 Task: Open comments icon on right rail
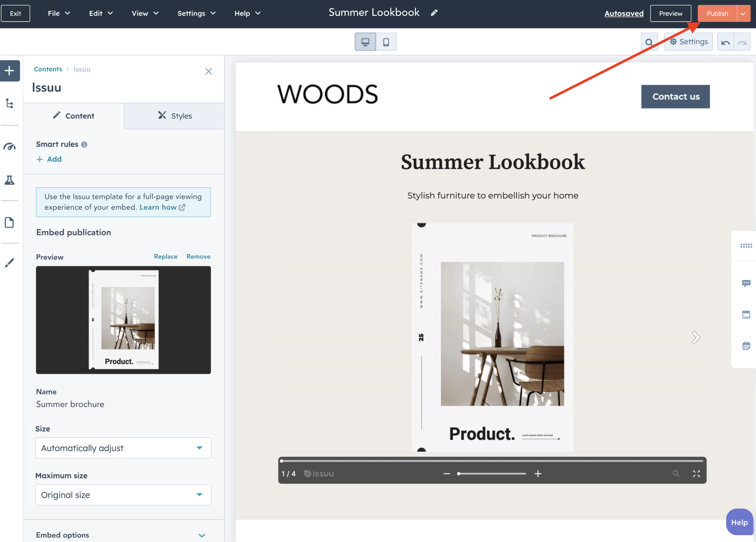(746, 283)
